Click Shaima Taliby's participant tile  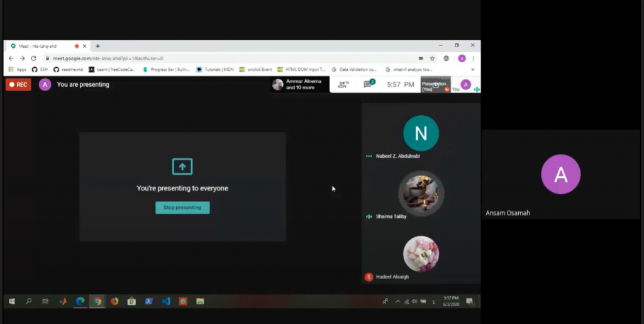(421, 194)
